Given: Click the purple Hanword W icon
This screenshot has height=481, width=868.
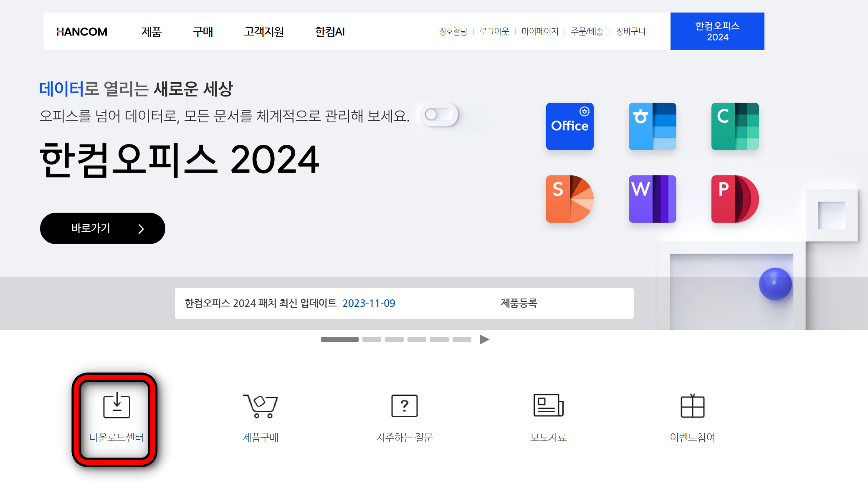Looking at the screenshot, I should tap(652, 199).
